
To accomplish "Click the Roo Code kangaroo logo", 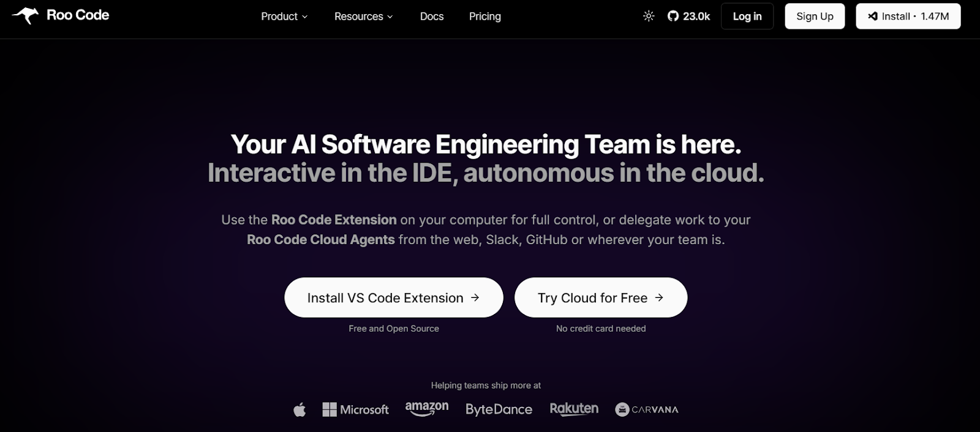I will tap(25, 15).
